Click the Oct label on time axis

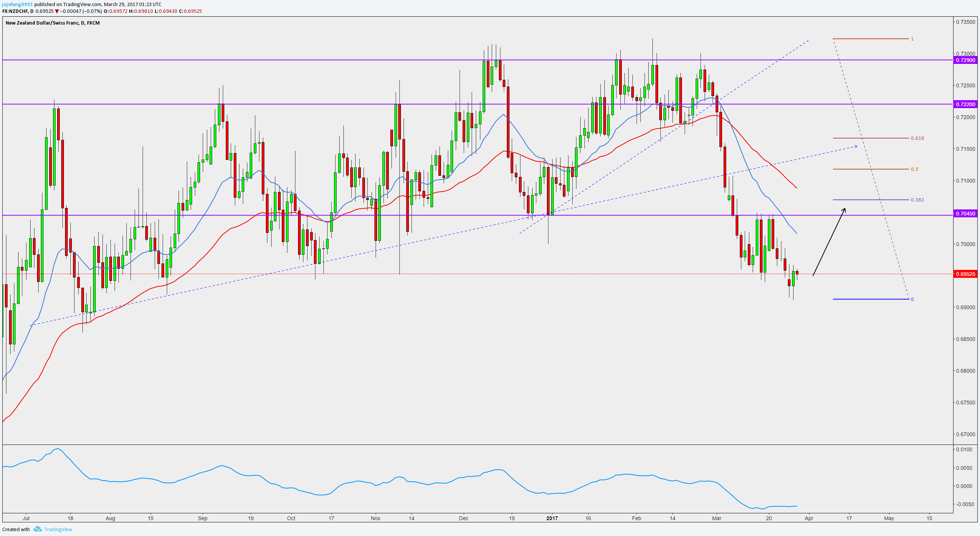[291, 518]
